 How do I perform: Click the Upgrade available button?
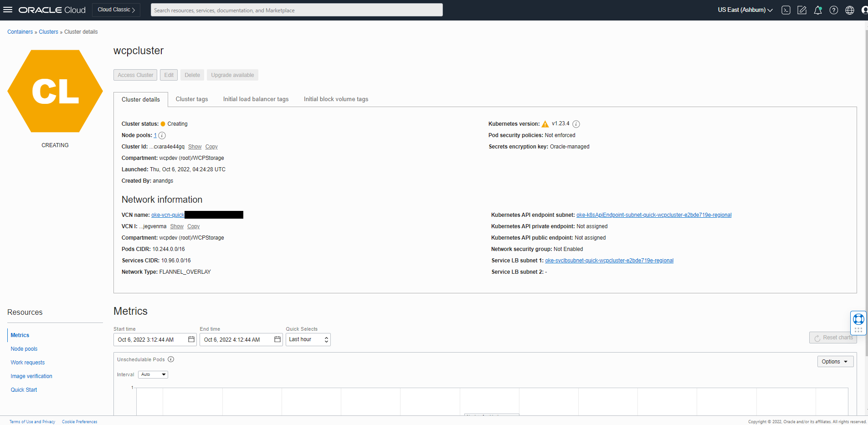click(x=232, y=75)
